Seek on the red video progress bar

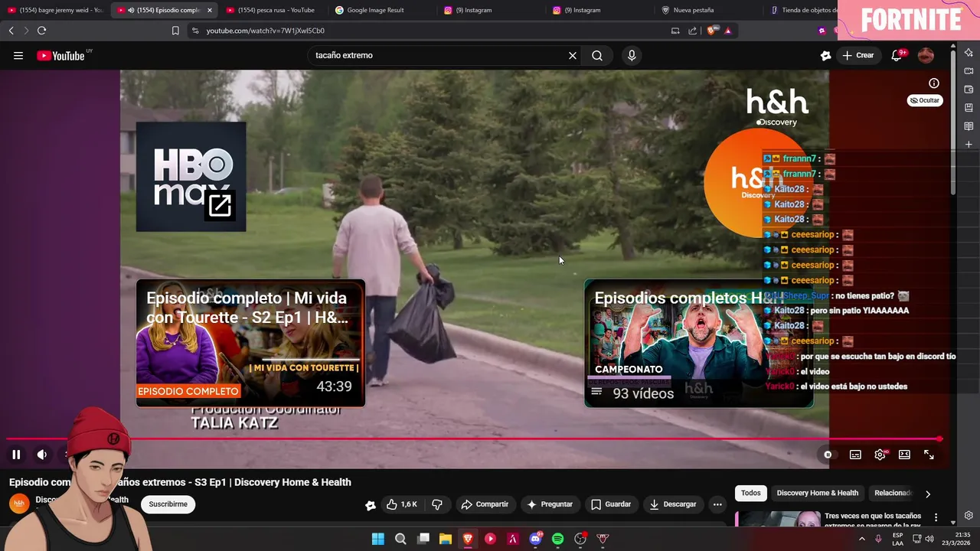[475, 439]
